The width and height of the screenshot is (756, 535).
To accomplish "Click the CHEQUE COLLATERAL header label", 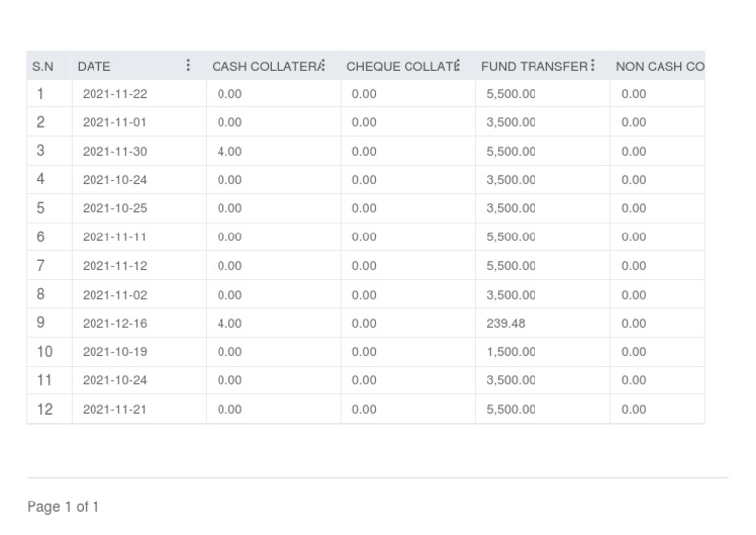I will click(x=399, y=66).
